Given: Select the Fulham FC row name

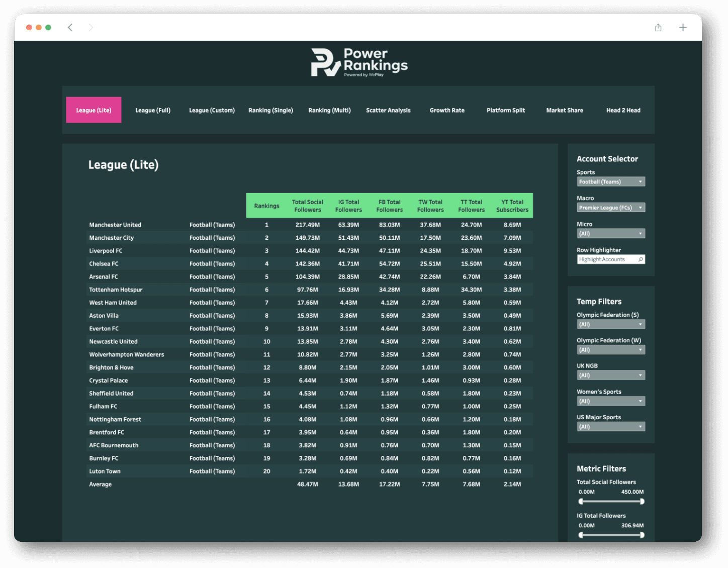Looking at the screenshot, I should pyautogui.click(x=103, y=407).
